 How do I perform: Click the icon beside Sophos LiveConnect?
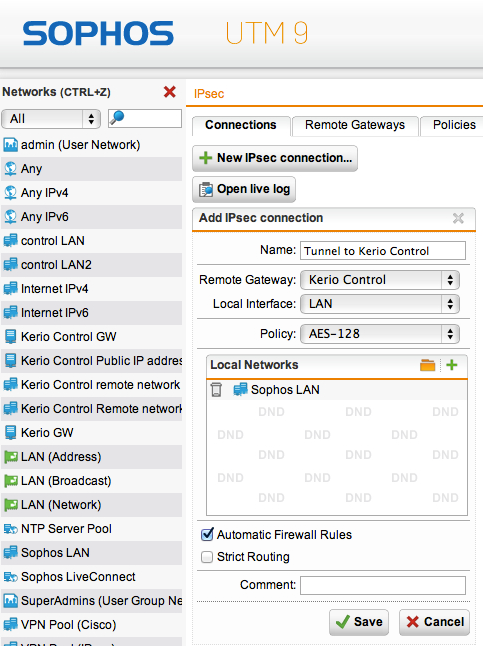coord(10,576)
